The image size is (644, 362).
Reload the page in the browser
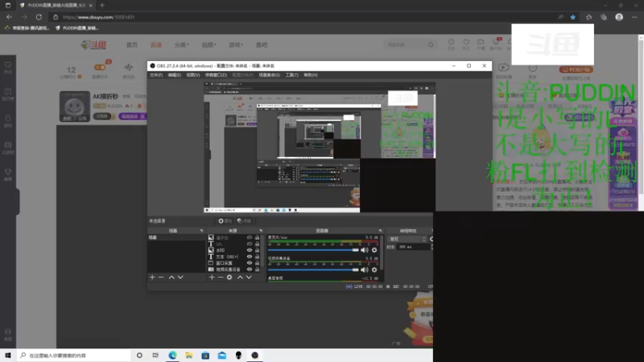click(39, 17)
